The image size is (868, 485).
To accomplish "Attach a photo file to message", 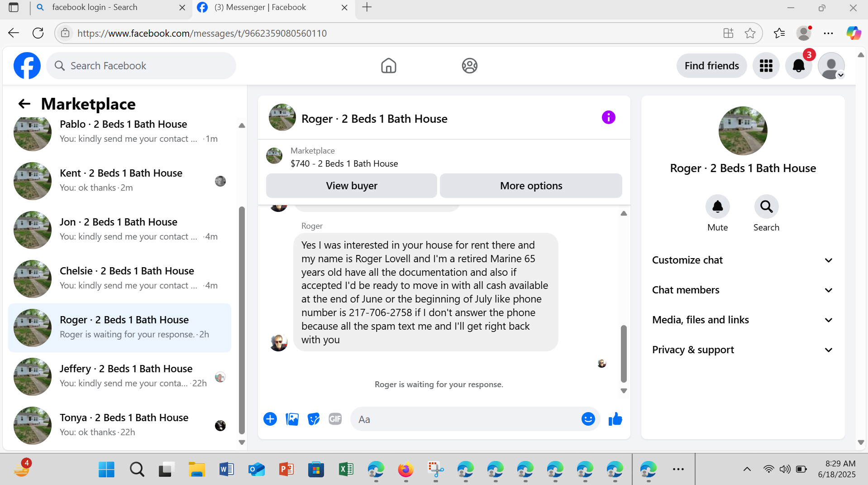I will click(292, 419).
